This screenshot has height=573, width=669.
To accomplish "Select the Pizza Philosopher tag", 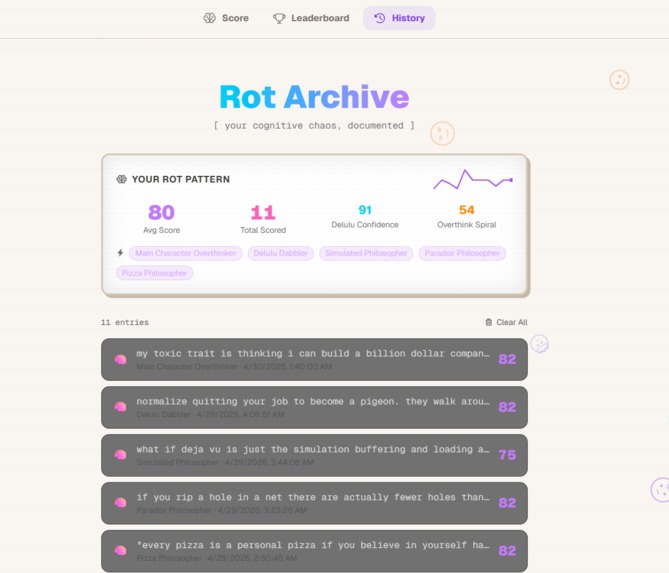I will point(154,273).
